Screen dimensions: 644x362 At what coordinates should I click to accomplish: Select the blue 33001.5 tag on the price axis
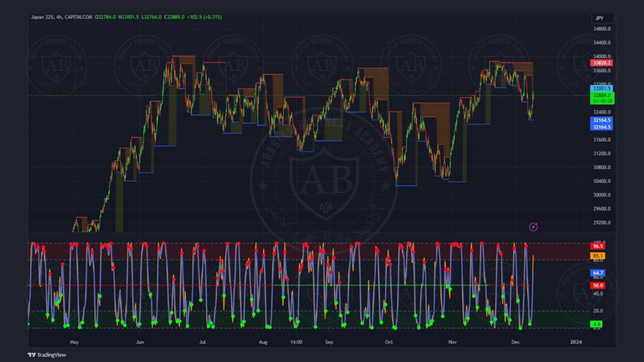(601, 88)
